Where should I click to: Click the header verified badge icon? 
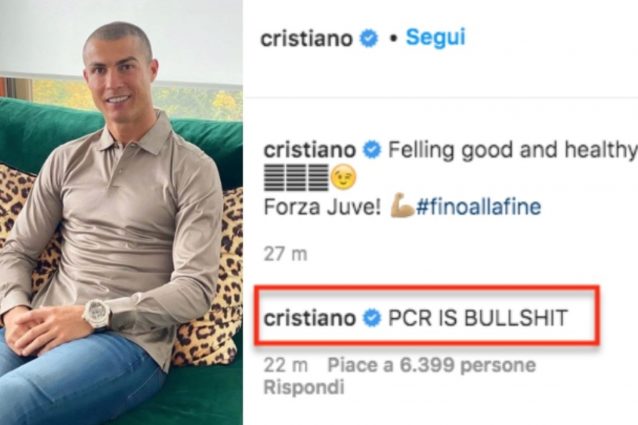[x=369, y=39]
